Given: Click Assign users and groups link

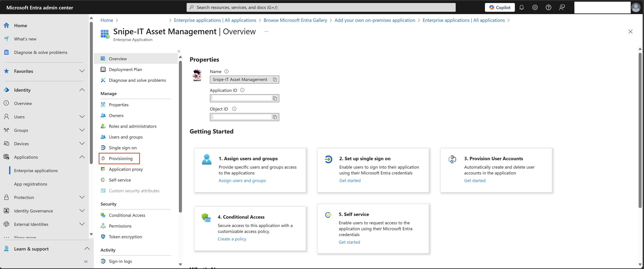Looking at the screenshot, I should coord(242,181).
